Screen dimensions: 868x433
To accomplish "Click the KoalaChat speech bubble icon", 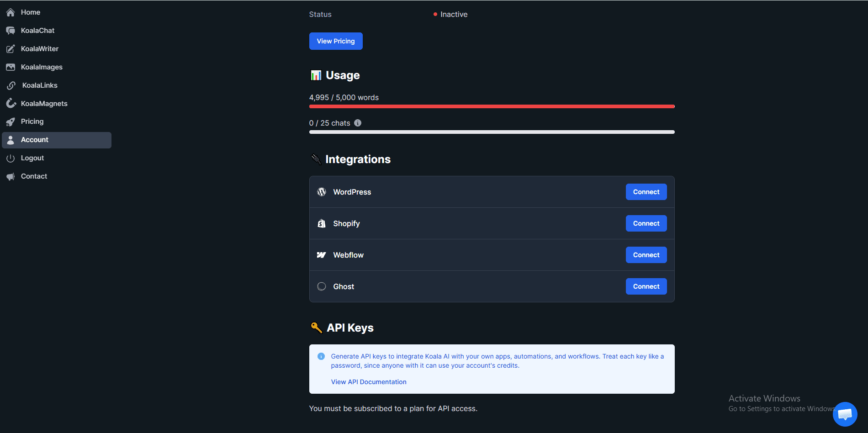I will [11, 31].
